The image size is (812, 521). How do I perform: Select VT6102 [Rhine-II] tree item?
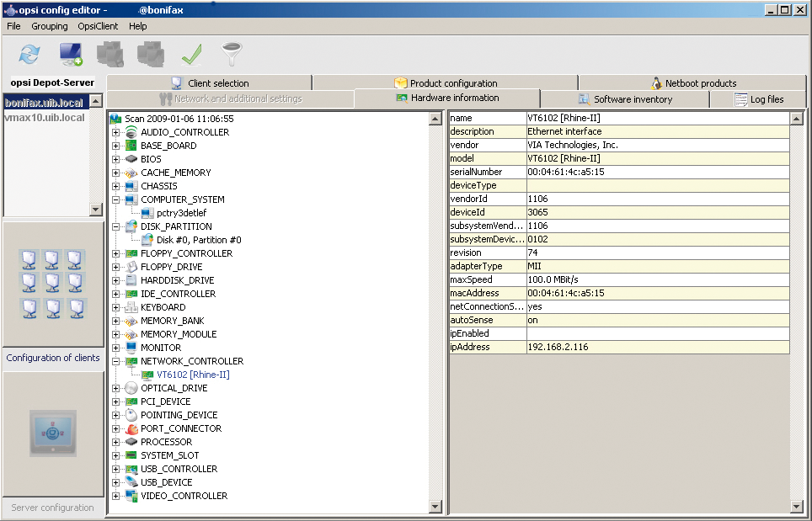pyautogui.click(x=193, y=374)
